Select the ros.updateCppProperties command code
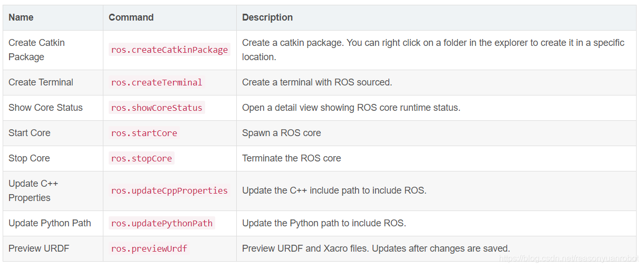The width and height of the screenshot is (644, 268). pos(169,190)
